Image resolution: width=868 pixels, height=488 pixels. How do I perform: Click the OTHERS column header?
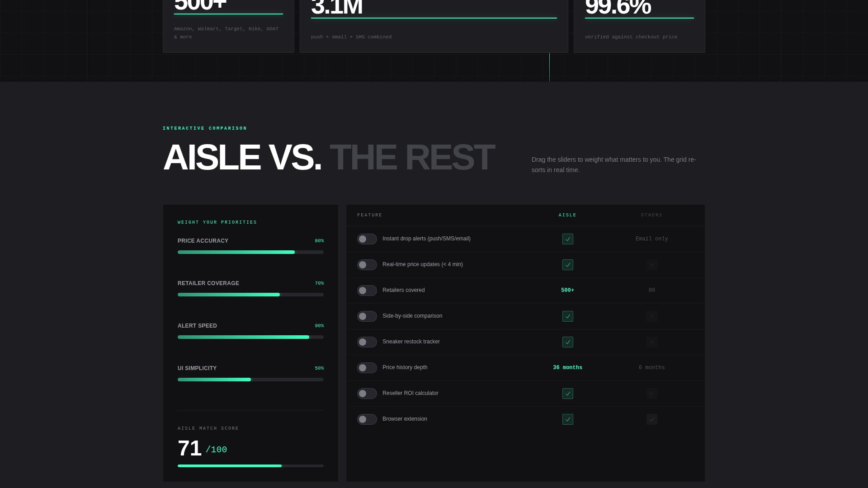tap(651, 215)
